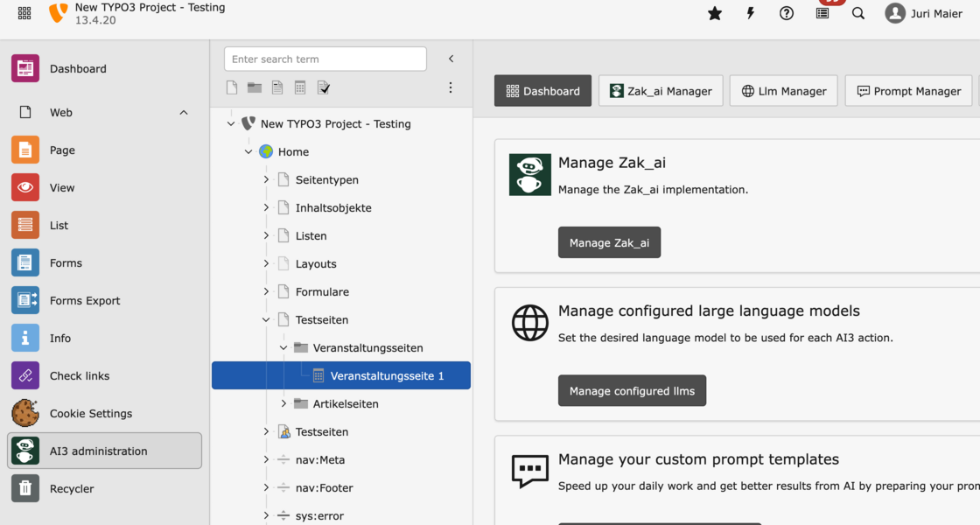
Task: Click the page tree search field
Action: pos(325,59)
